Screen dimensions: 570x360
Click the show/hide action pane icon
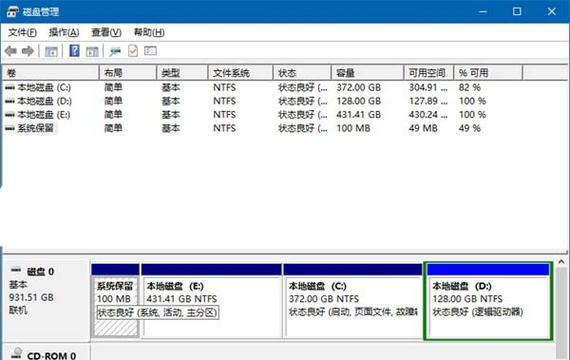pos(92,51)
